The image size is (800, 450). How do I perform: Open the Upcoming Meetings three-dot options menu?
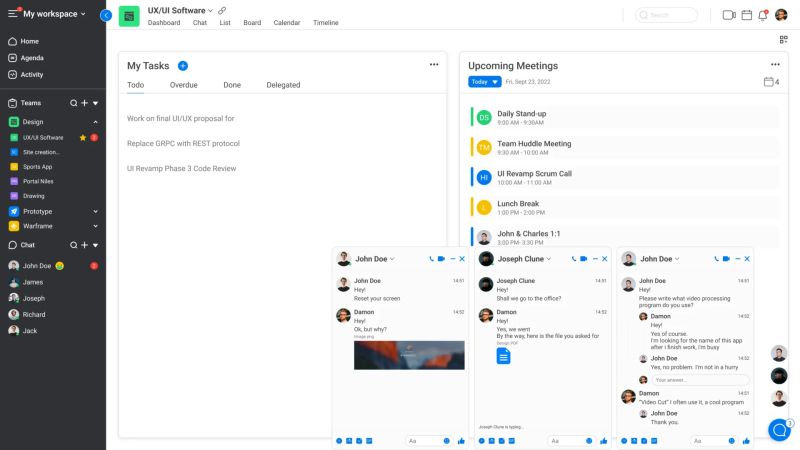pyautogui.click(x=775, y=64)
